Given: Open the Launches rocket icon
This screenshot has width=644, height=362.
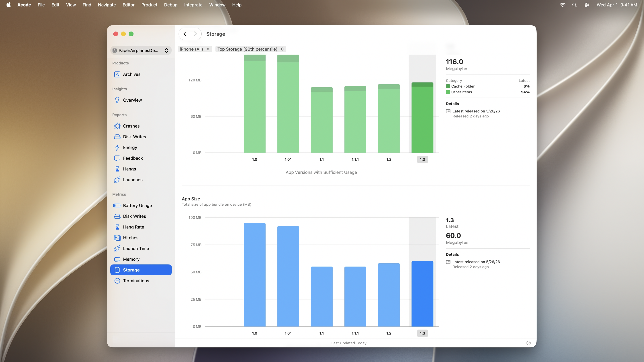Looking at the screenshot, I should pyautogui.click(x=117, y=179).
